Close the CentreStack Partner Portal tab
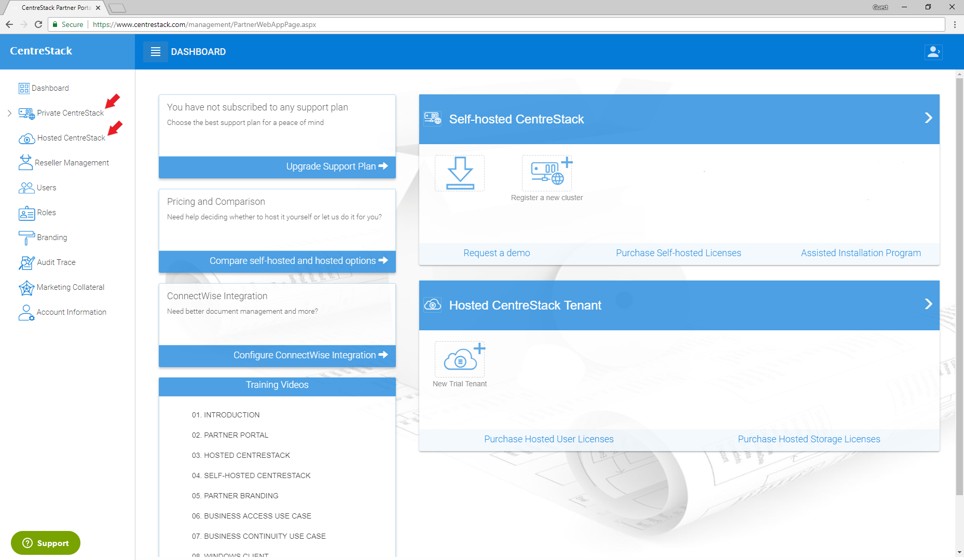Screen dimensions: 964x560 click(98, 8)
